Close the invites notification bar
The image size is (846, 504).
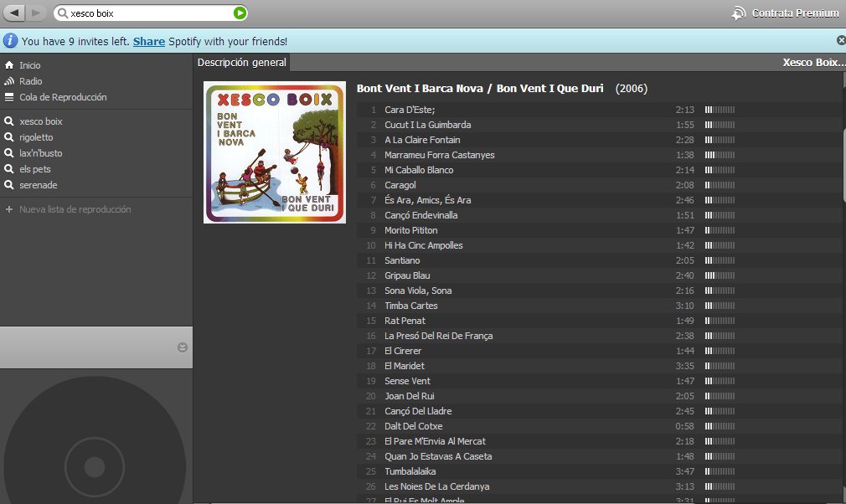[840, 40]
